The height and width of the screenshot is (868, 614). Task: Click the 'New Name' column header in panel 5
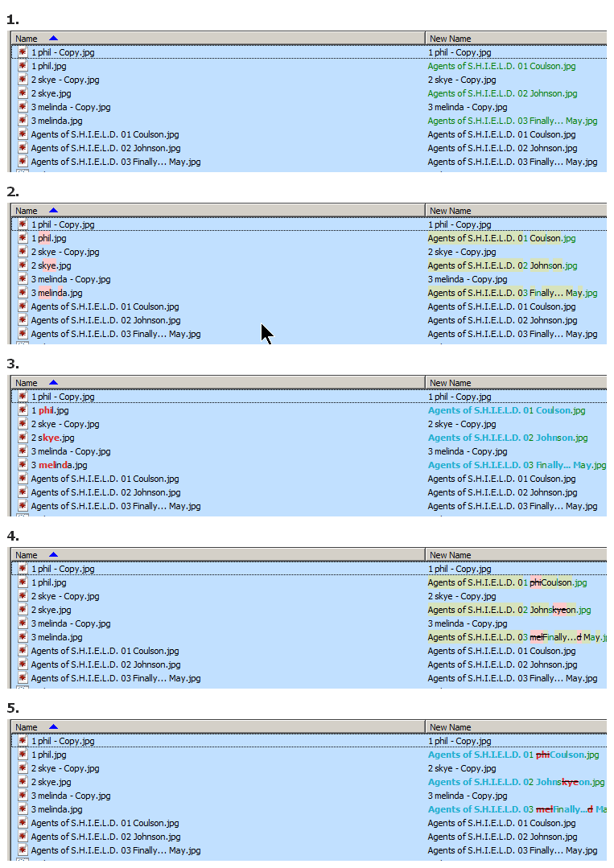point(516,727)
